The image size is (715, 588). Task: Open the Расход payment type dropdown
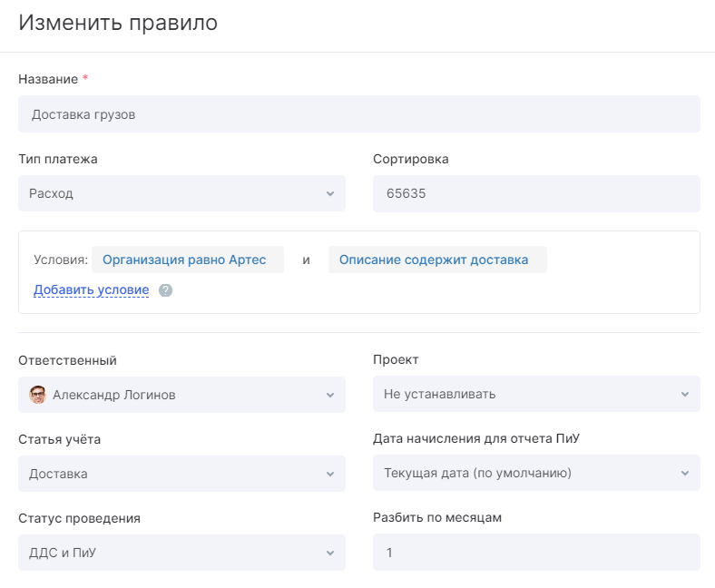(182, 193)
